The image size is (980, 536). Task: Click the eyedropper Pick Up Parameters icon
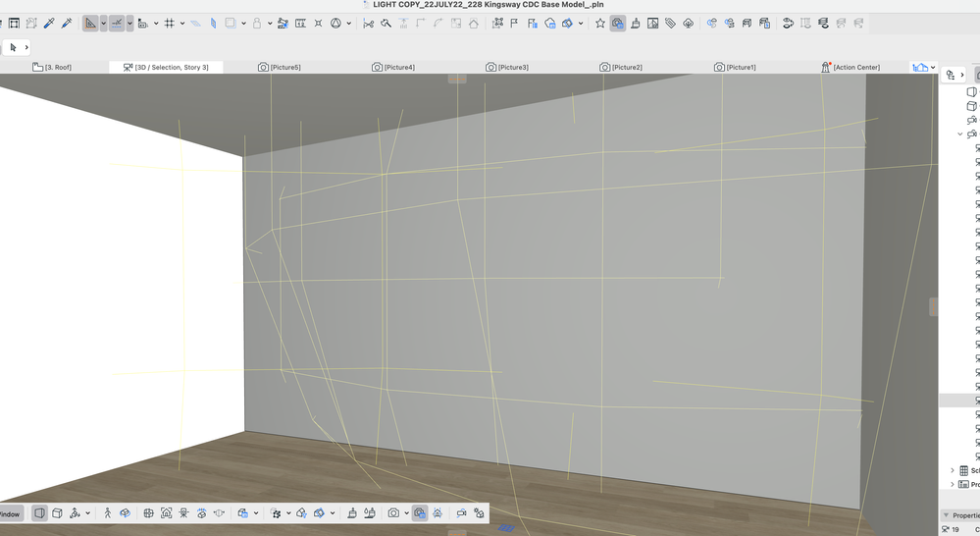tap(49, 24)
